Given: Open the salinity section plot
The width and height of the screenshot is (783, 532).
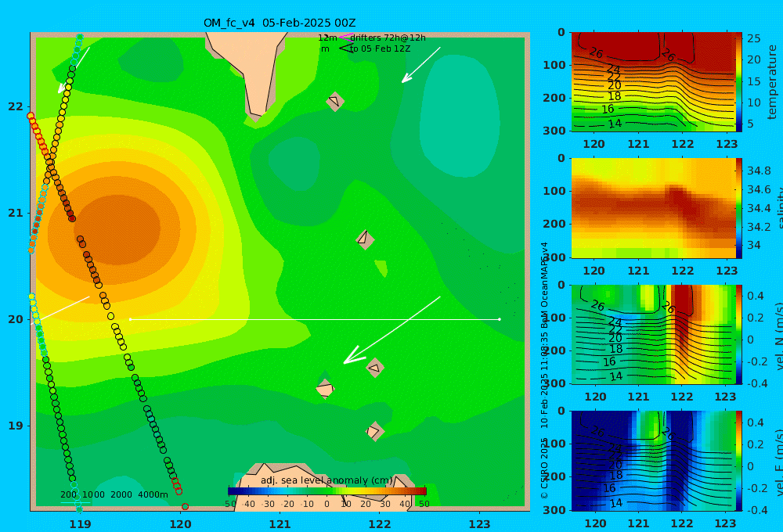Looking at the screenshot, I should point(653,208).
